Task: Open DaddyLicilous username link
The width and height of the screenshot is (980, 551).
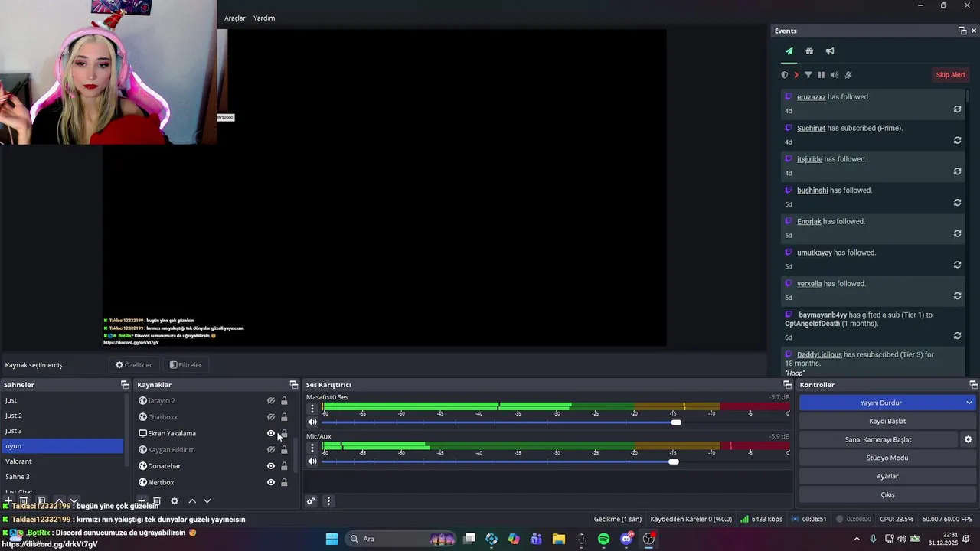Action: point(819,354)
